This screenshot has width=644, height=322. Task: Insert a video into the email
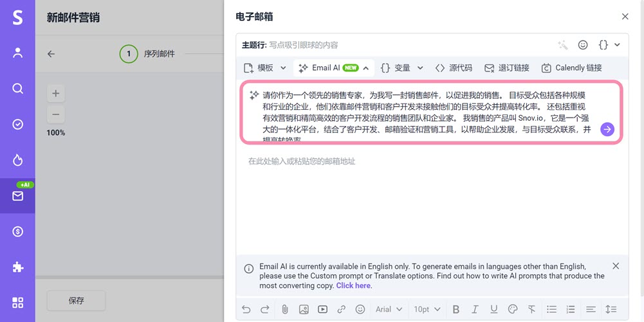tap(322, 309)
